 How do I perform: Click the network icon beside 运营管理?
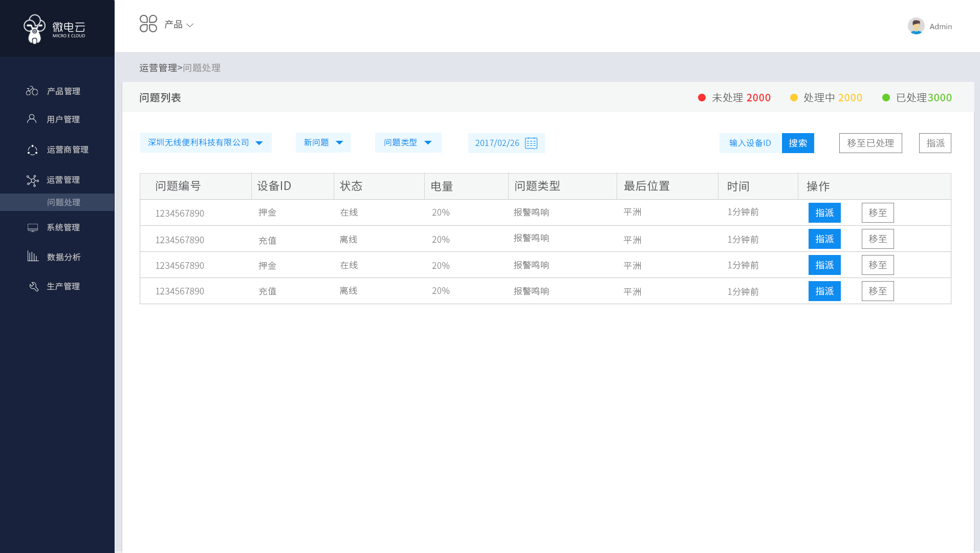tap(32, 180)
